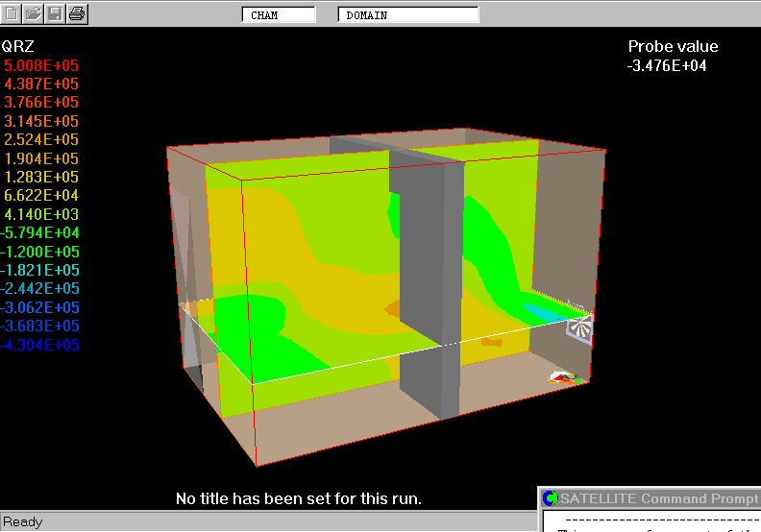Click the QRZ variable legend label
The height and width of the screenshot is (532, 761).
point(19,46)
